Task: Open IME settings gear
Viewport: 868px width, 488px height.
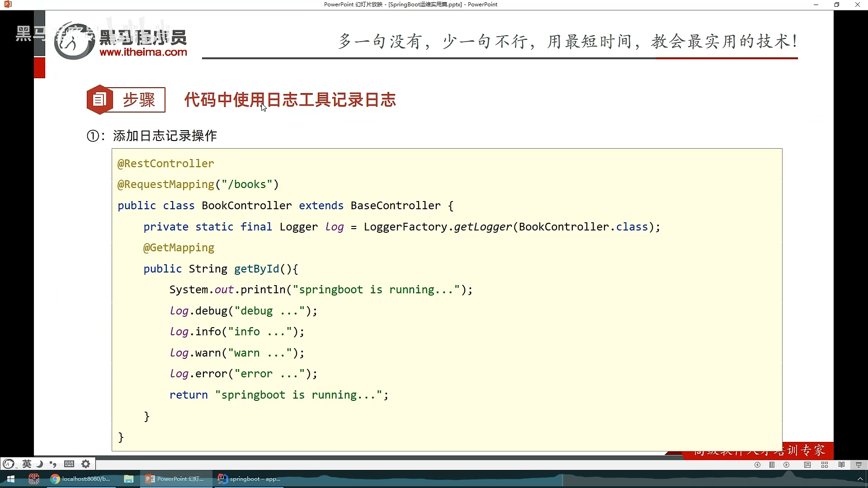Action: point(86,464)
